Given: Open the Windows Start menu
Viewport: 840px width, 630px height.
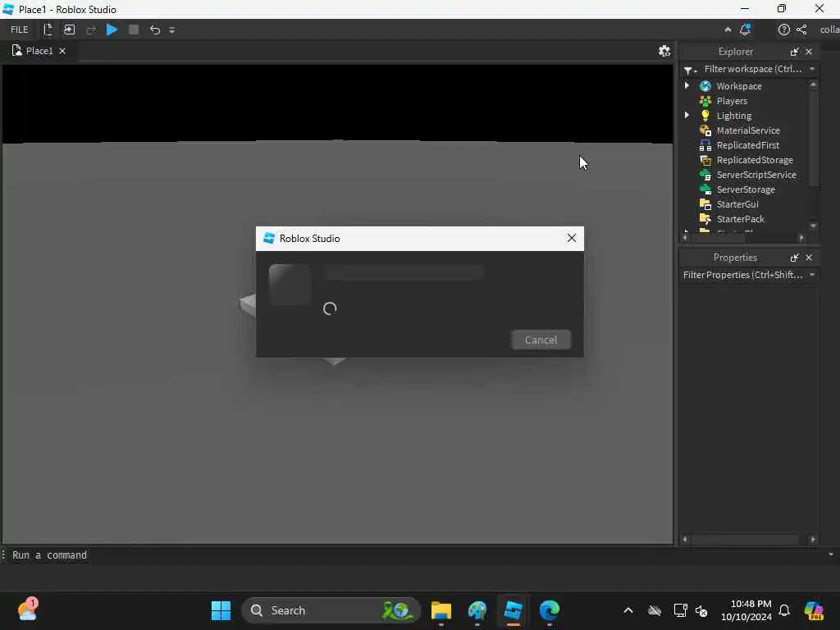Looking at the screenshot, I should point(221,610).
